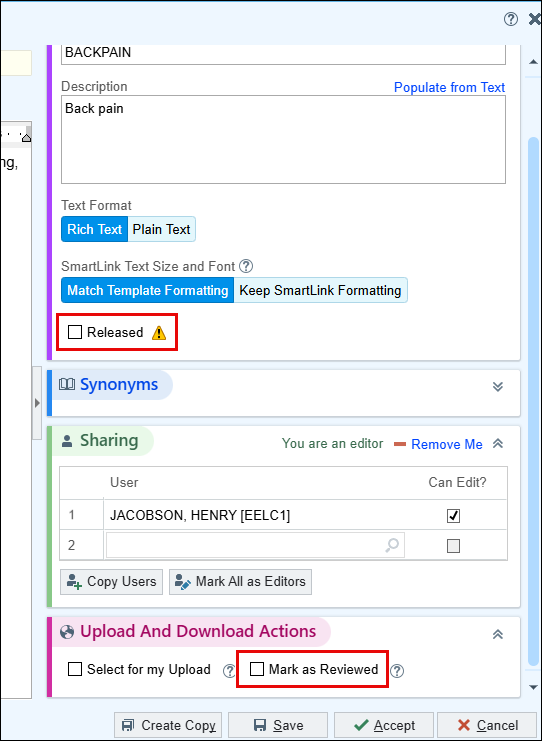Screen dimensions: 542x741
Task: Open help for SmartLink Text Size and Font
Action: tap(246, 267)
